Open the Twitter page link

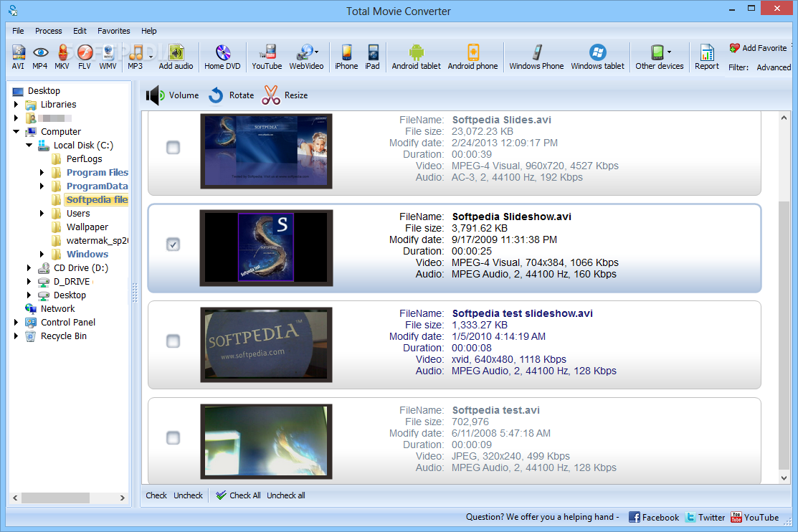click(x=705, y=517)
